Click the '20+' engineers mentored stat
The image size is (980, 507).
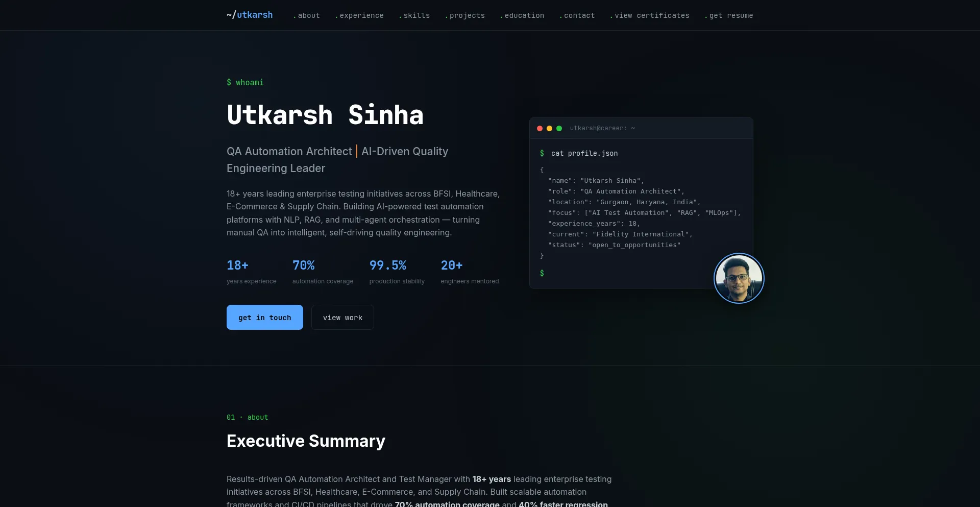click(452, 265)
